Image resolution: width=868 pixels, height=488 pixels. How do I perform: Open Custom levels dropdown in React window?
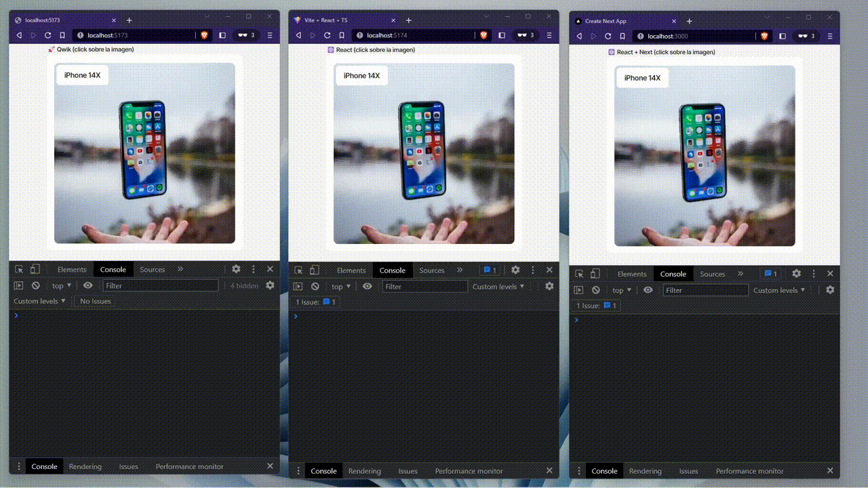(498, 287)
